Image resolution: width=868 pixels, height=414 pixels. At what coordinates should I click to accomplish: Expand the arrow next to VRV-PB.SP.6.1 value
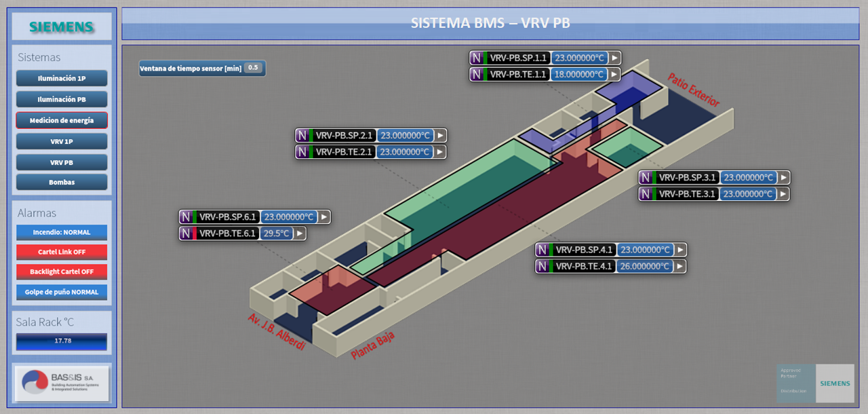pos(324,217)
